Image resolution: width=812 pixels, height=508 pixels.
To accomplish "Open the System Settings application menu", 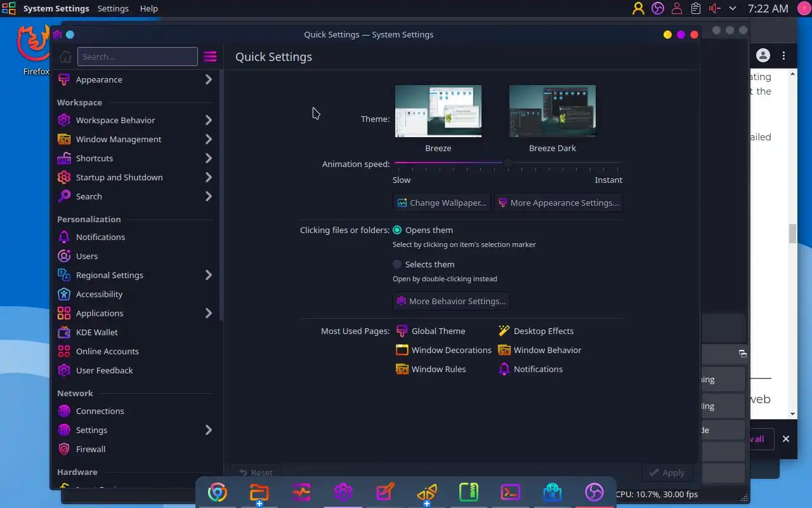I will [x=56, y=8].
